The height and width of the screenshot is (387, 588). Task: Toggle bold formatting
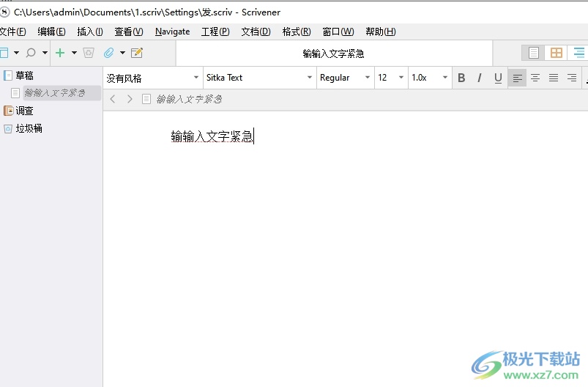pyautogui.click(x=461, y=78)
